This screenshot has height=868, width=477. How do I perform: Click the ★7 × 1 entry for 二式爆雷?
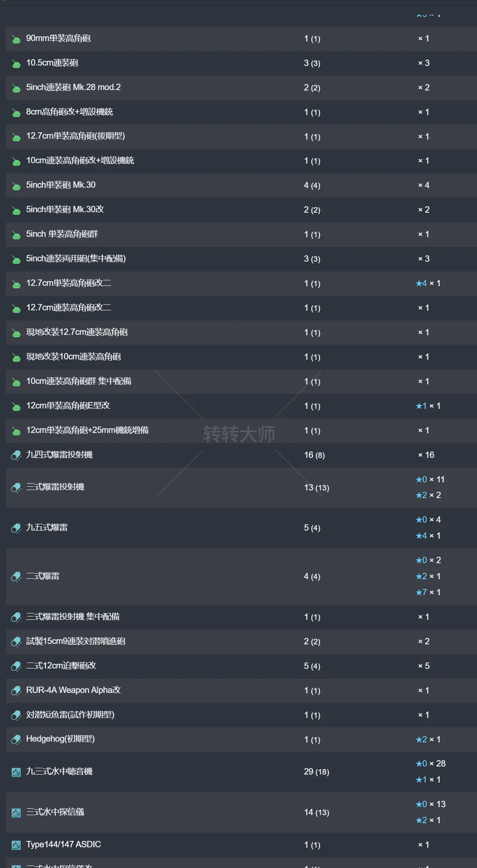click(x=428, y=592)
